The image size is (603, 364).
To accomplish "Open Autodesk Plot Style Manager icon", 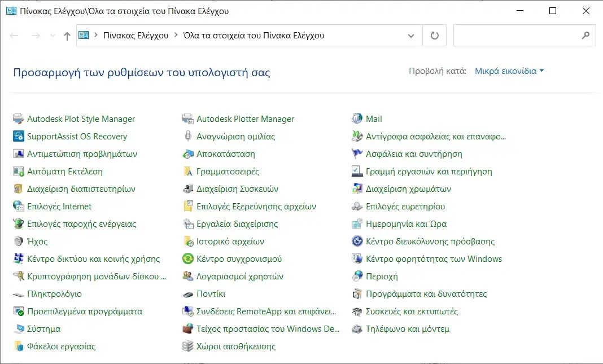I will [x=18, y=119].
